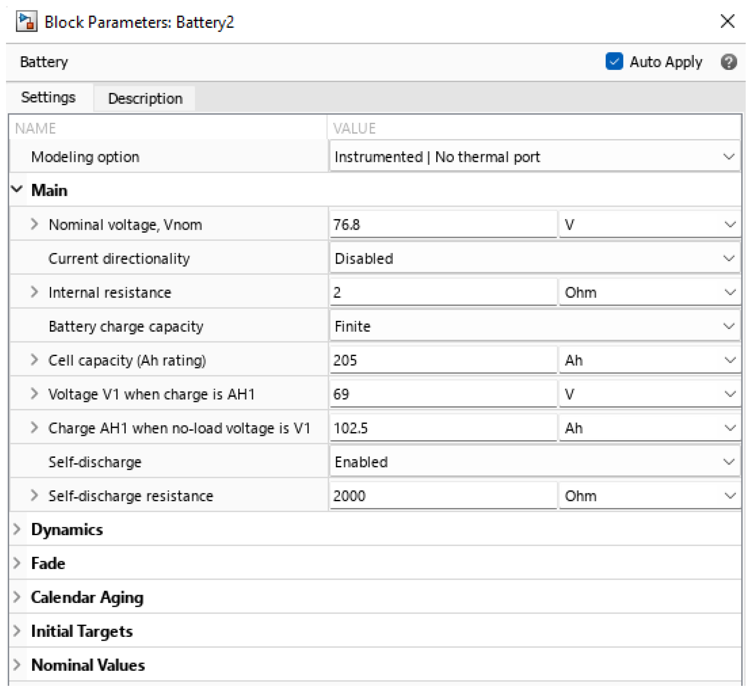
Task: Click the Cell capacity value field showing 205
Action: pos(442,360)
